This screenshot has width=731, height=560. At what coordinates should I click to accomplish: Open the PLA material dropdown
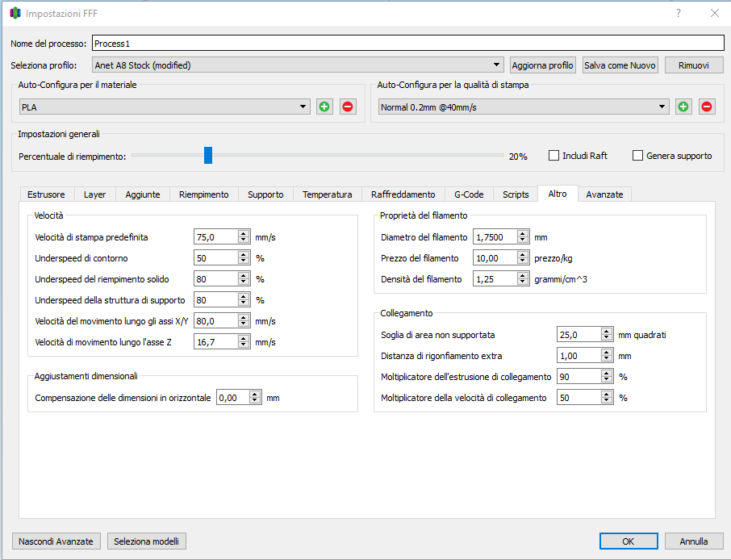coord(165,107)
